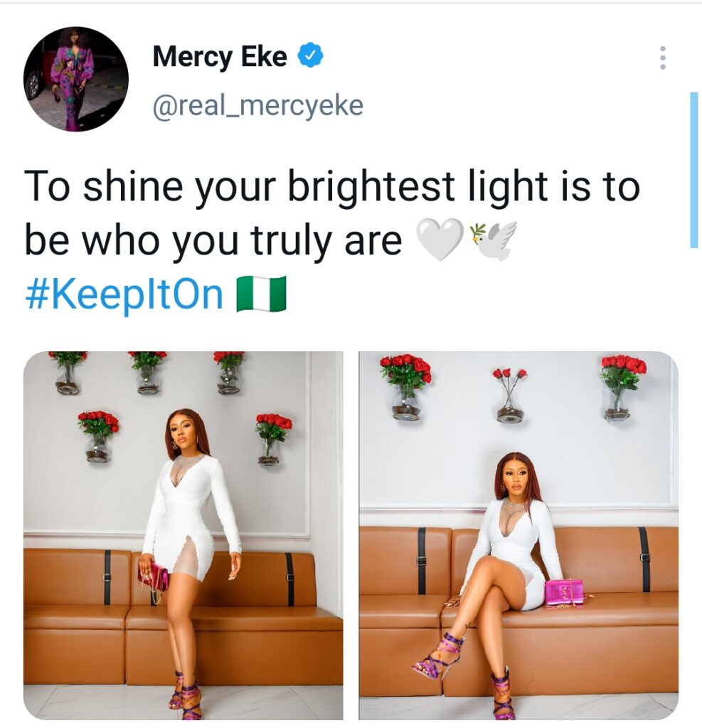Click the word "brightest" in the tweet
The image size is (702, 728).
coord(371,186)
